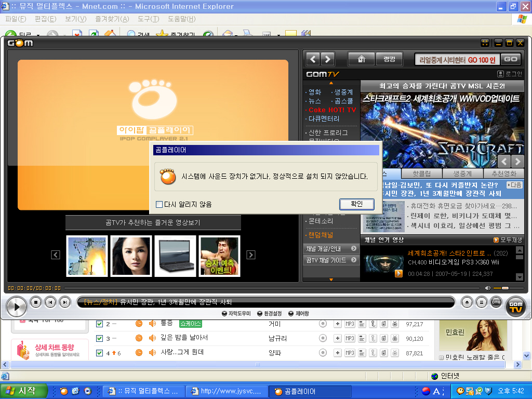Uncheck song 4 사랑..그게 뭔데 checkbox
The image size is (532, 399).
(99, 353)
